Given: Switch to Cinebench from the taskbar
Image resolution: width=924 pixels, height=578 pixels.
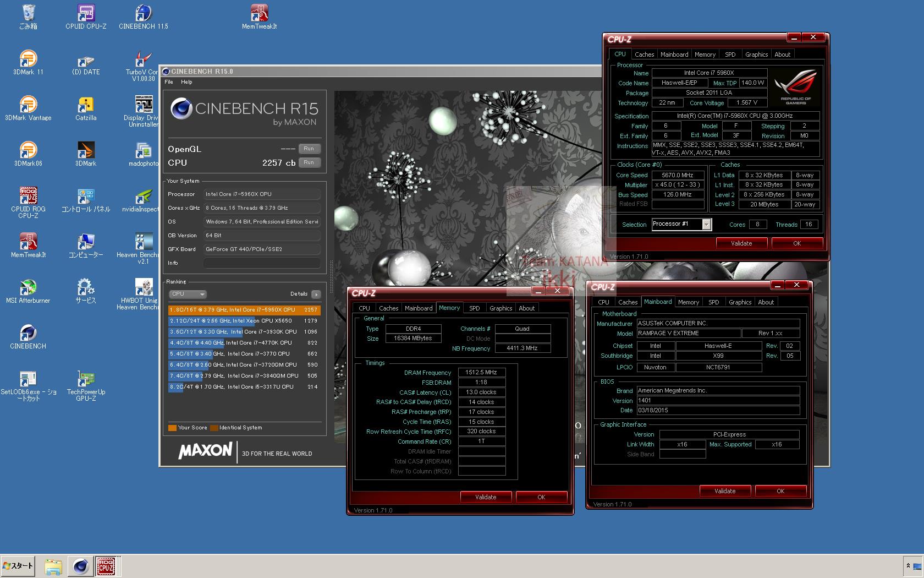Looking at the screenshot, I should 80,566.
